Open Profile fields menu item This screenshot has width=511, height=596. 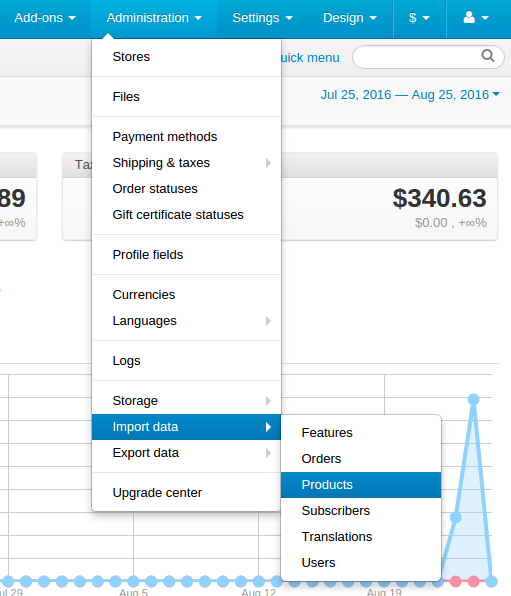click(186, 255)
